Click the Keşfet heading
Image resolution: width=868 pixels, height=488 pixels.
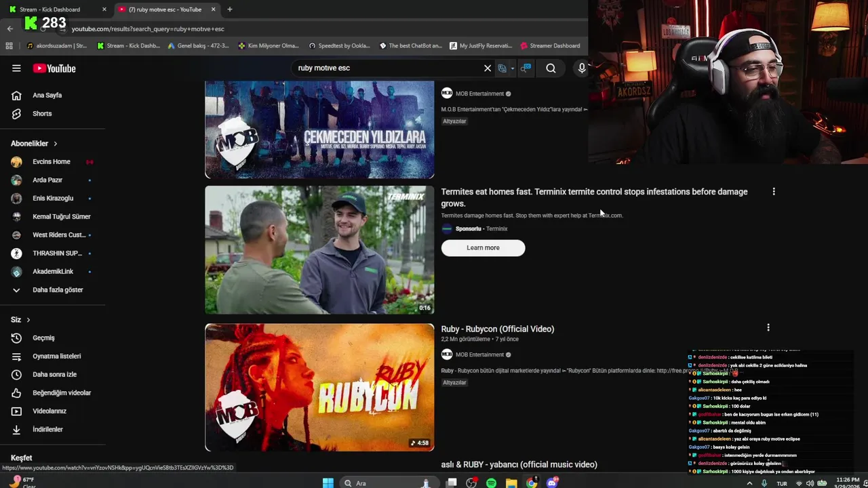22,458
